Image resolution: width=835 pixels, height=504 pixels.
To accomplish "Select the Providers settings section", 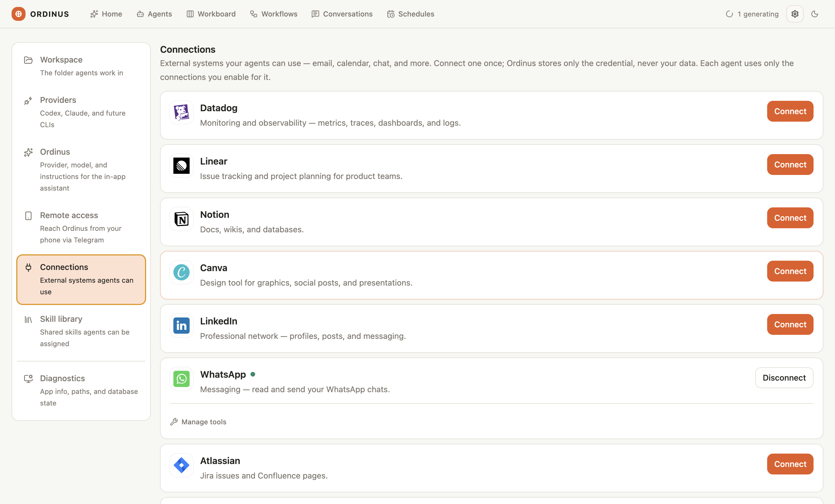I will click(81, 112).
